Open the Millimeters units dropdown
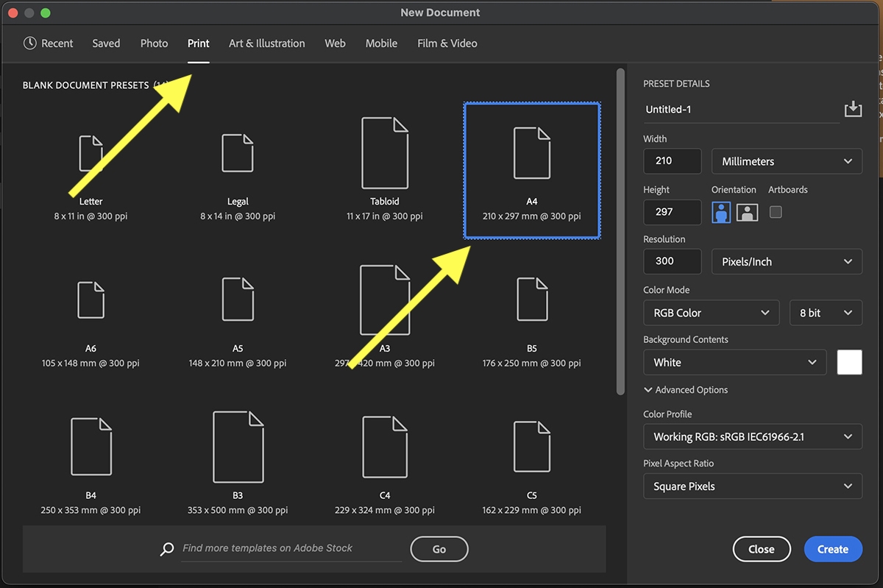This screenshot has height=588, width=883. [787, 161]
